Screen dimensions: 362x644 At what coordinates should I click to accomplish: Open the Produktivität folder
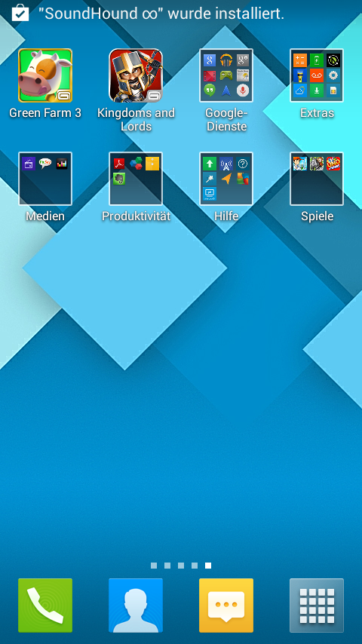(136, 179)
